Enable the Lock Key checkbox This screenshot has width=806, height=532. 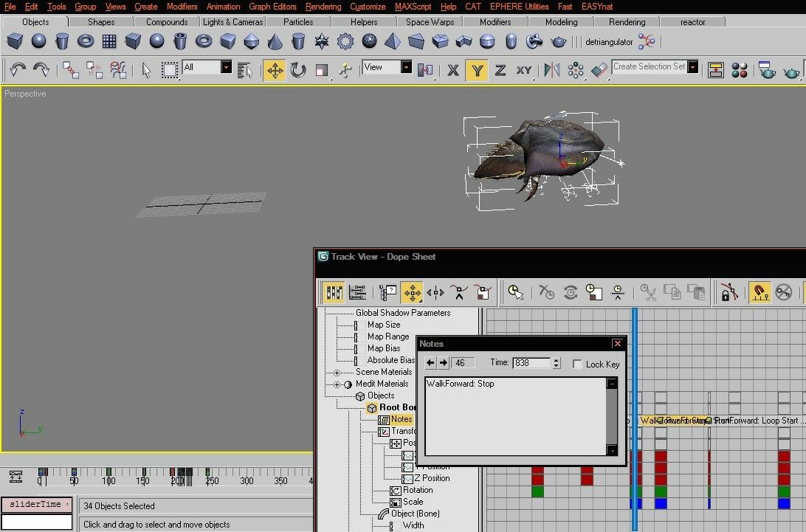pos(577,364)
